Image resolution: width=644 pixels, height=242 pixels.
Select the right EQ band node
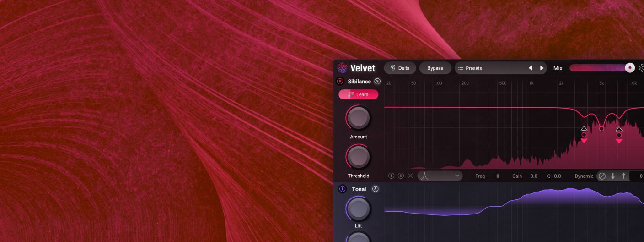[x=619, y=135]
